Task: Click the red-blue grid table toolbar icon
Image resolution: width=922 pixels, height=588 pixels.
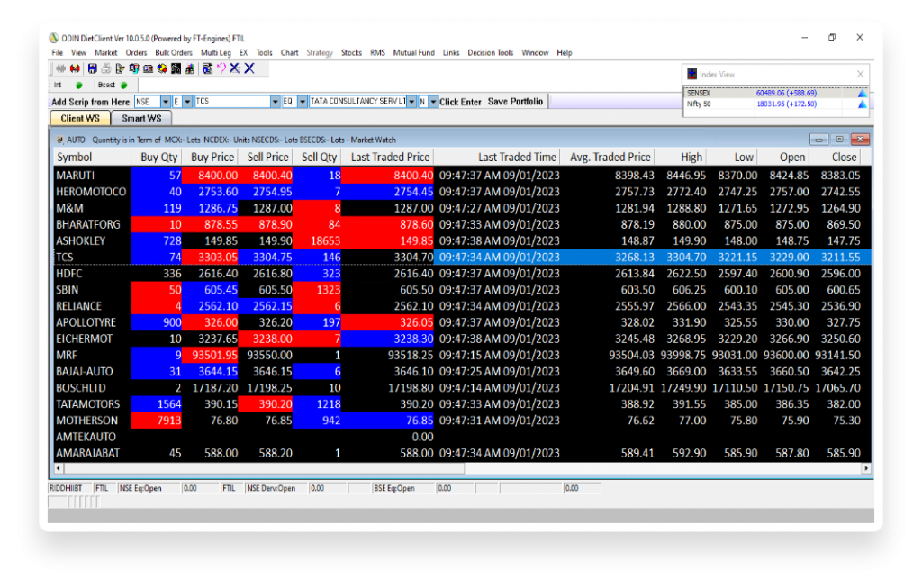Action: [148, 68]
